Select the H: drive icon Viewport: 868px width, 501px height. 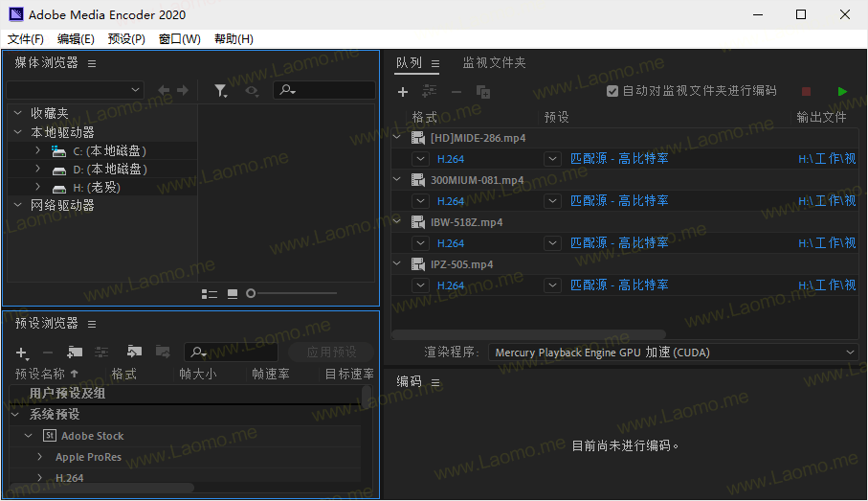coord(58,189)
